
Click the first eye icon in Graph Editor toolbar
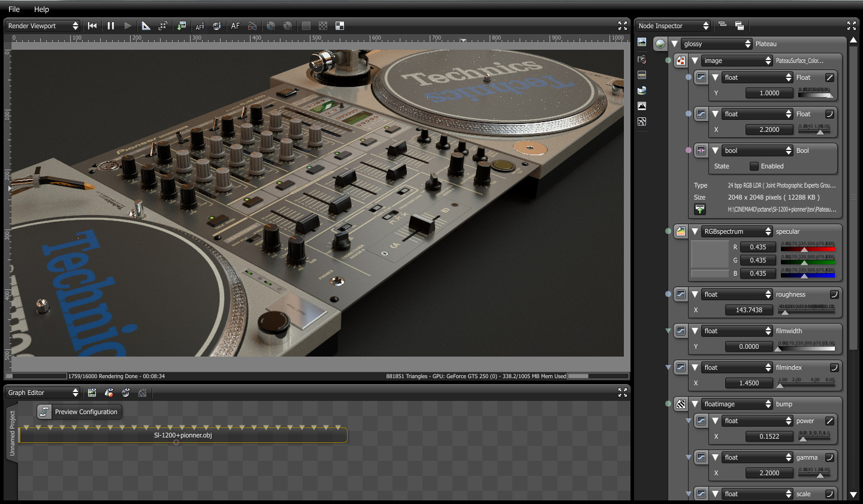click(92, 393)
